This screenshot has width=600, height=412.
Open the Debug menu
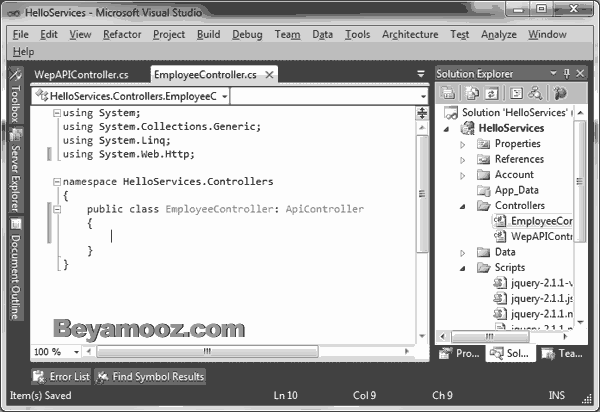(x=247, y=34)
